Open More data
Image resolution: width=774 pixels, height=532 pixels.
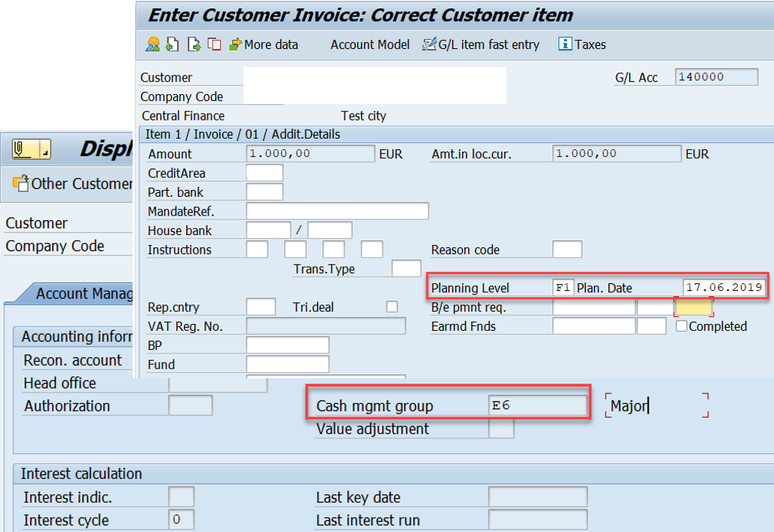264,44
